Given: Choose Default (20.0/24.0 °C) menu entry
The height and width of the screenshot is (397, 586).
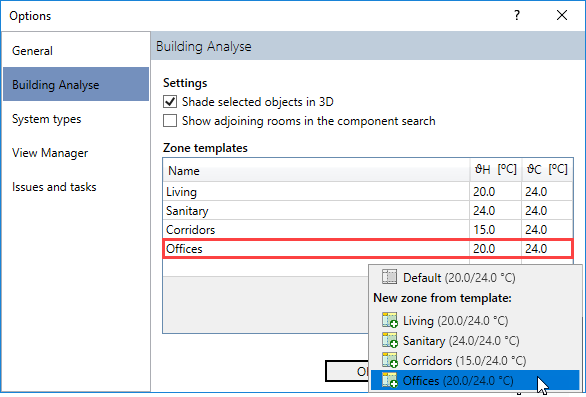Looking at the screenshot, I should 475,277.
